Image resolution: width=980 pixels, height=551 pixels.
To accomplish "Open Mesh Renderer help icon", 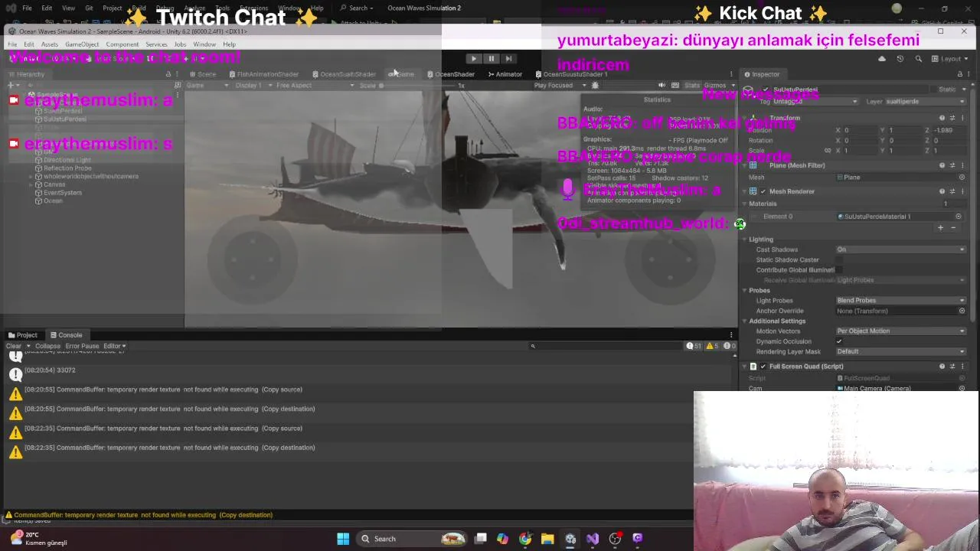I will point(942,191).
